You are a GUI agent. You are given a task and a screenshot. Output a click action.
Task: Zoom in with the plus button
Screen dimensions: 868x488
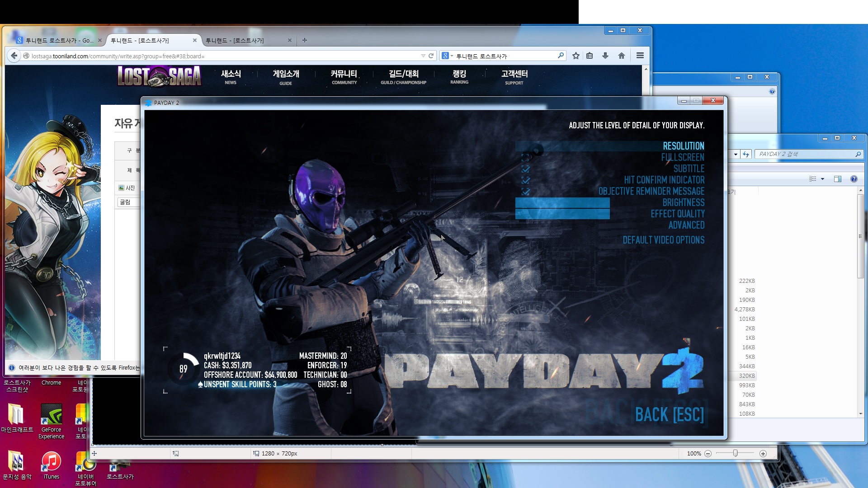(763, 454)
